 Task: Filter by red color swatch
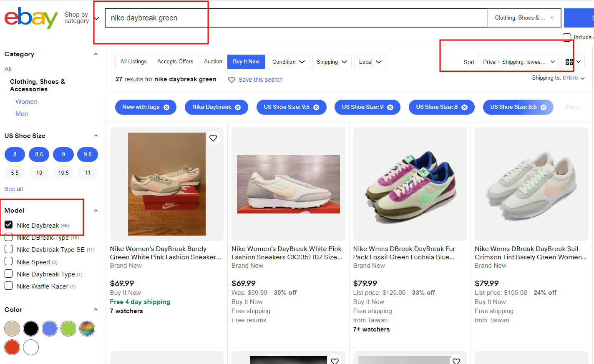(x=12, y=347)
